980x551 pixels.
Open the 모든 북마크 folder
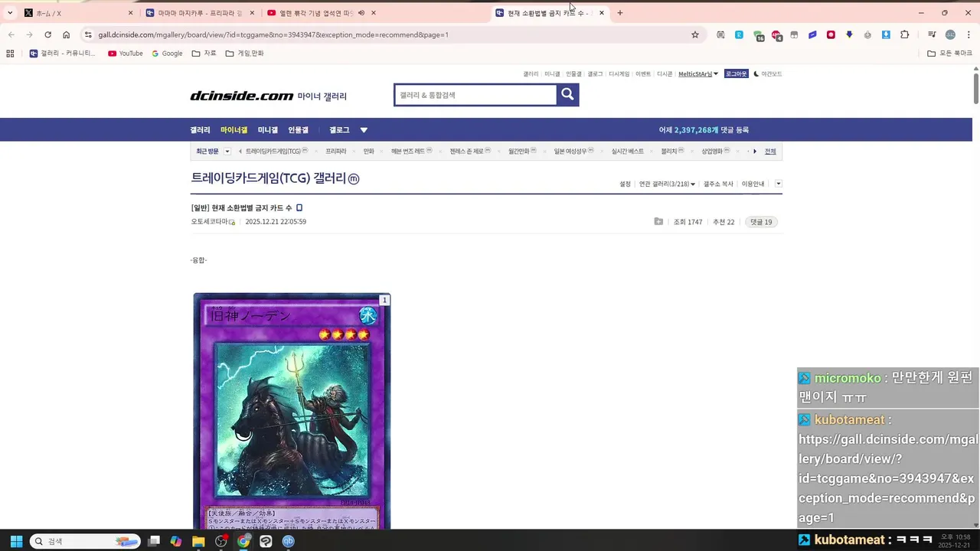coord(949,54)
